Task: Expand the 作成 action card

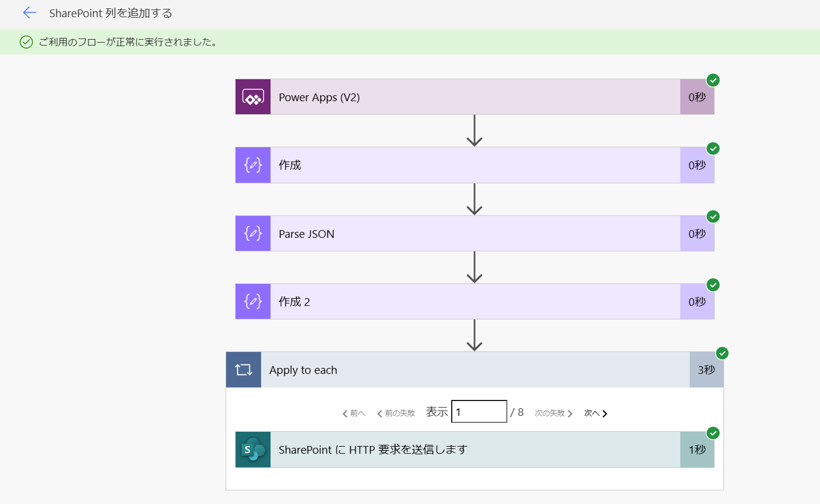Action: 475,165
